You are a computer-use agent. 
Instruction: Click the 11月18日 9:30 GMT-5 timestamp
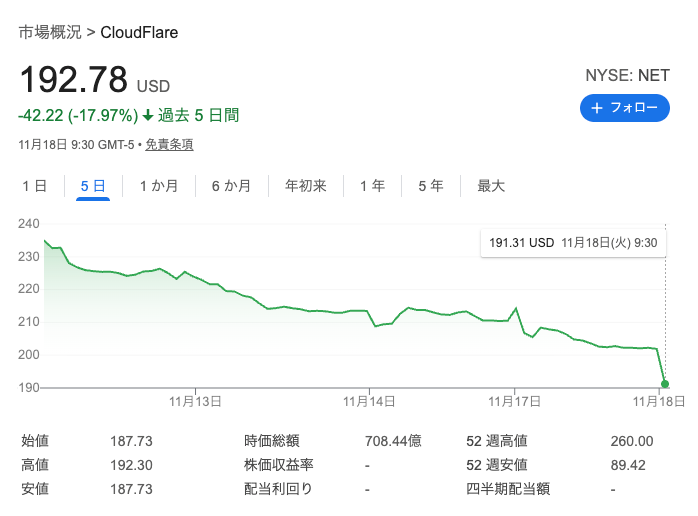click(x=76, y=145)
